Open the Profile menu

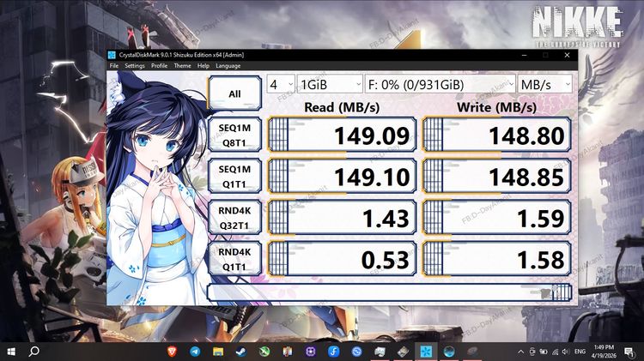(159, 66)
